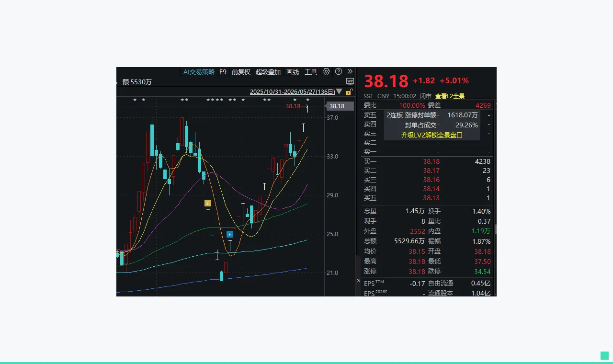Click the large 38.18 last price

click(386, 81)
